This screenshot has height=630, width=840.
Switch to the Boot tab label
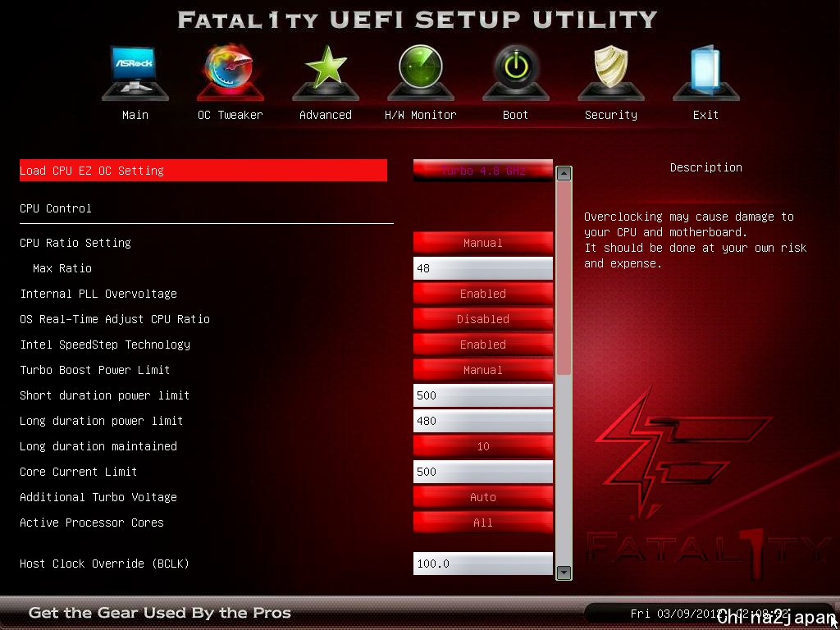(516, 115)
